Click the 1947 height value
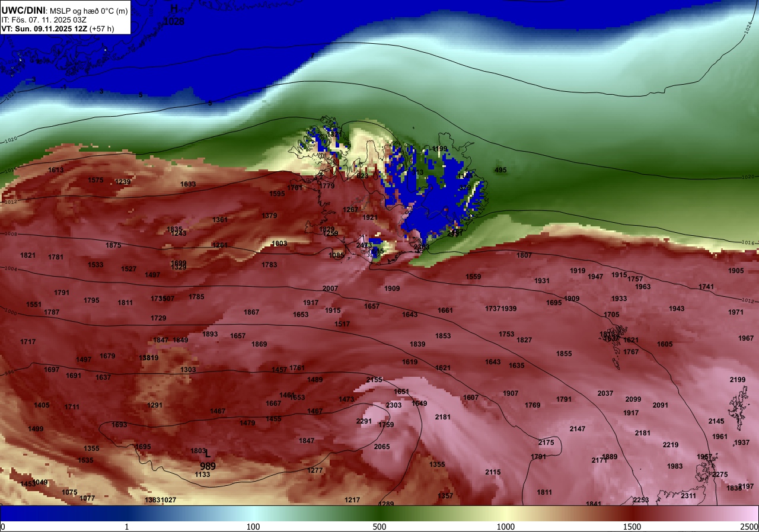759x532 pixels. point(596,277)
